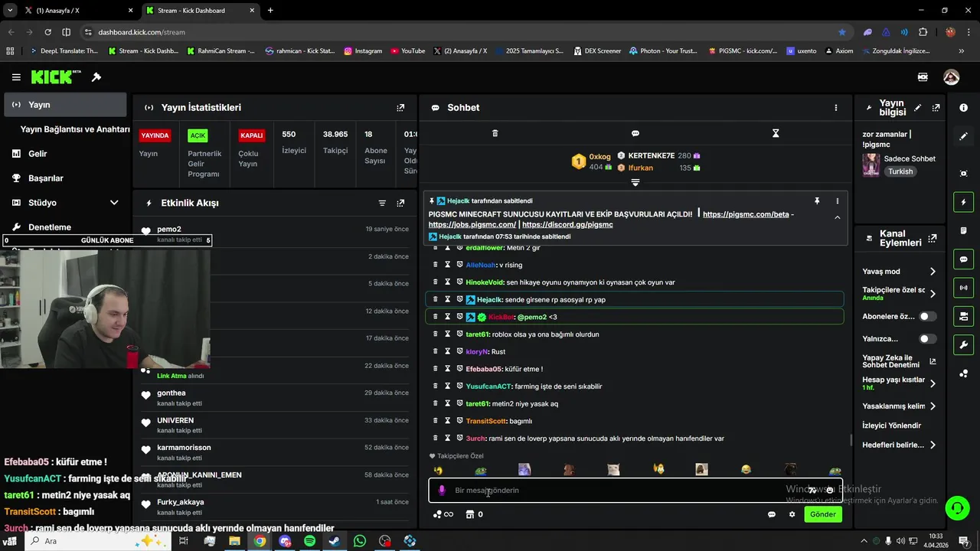Click the speech bubble icon in chat toolbar

click(x=635, y=133)
